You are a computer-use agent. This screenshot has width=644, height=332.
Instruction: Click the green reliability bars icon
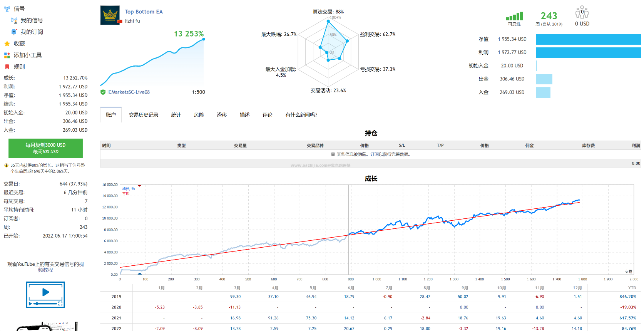pos(514,16)
